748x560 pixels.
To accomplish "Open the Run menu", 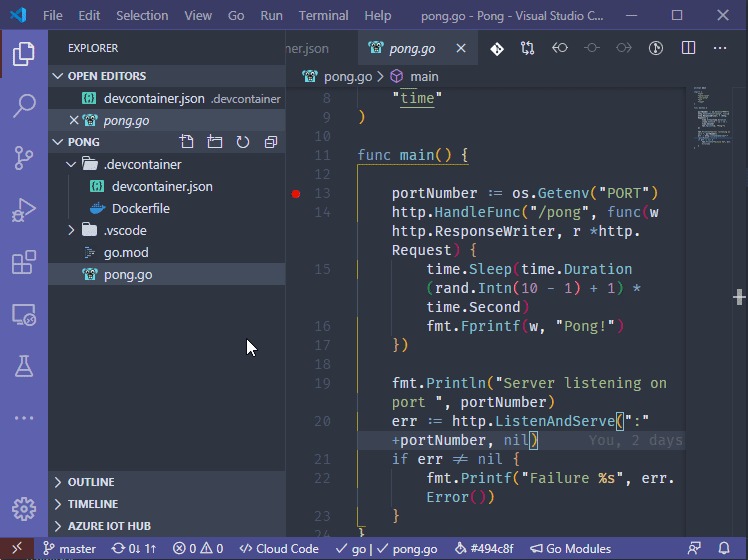I will tap(271, 15).
